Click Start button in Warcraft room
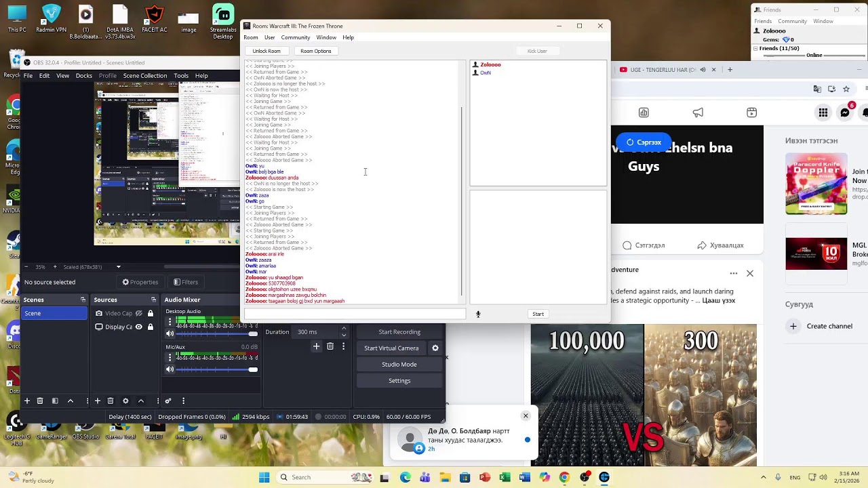 pos(538,314)
